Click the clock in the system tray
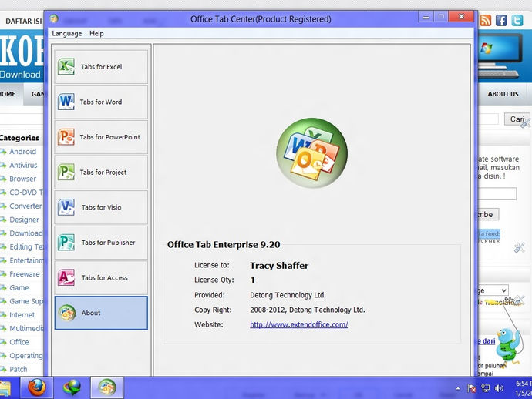 (x=524, y=387)
